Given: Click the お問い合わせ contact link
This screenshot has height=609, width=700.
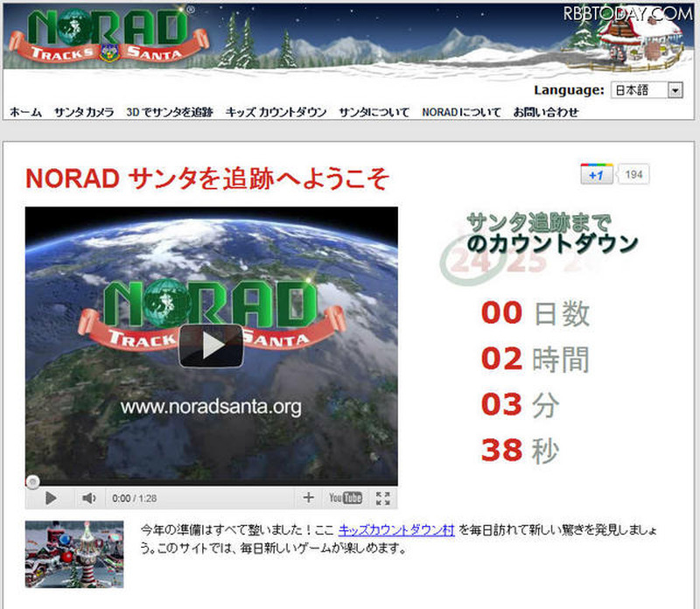Looking at the screenshot, I should [546, 112].
